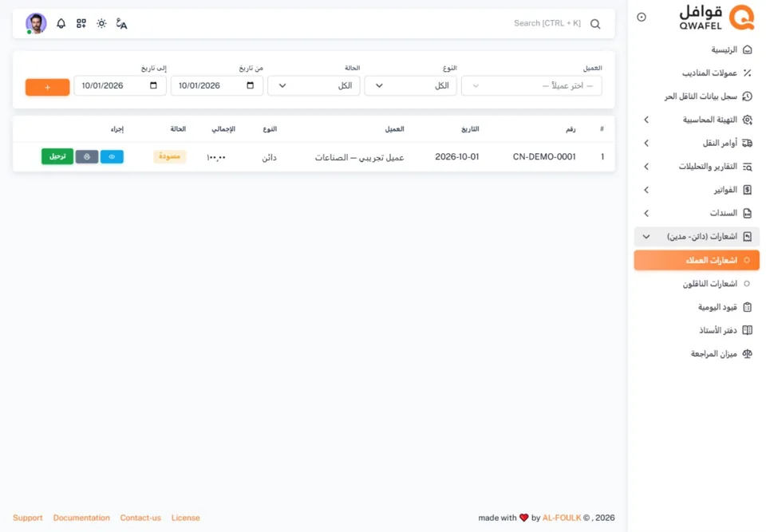The width and height of the screenshot is (766, 532).
Task: Open قيود اليومية menu item
Action: 697,307
